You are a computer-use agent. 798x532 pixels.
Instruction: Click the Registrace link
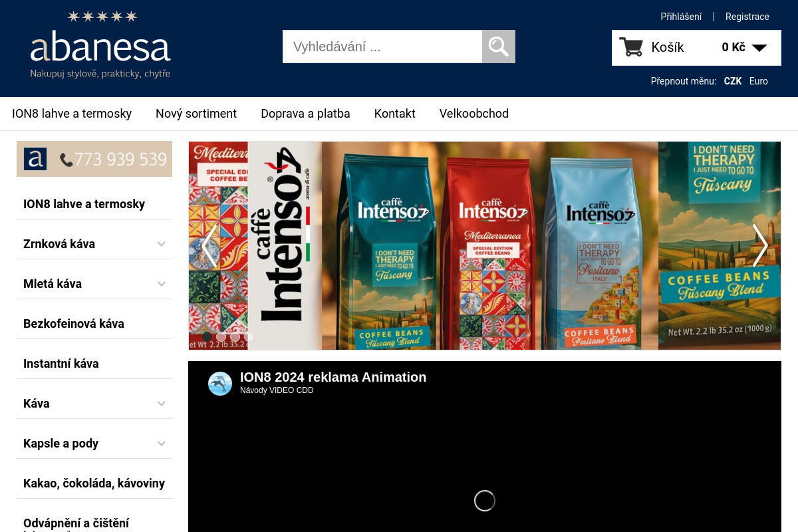(x=747, y=17)
